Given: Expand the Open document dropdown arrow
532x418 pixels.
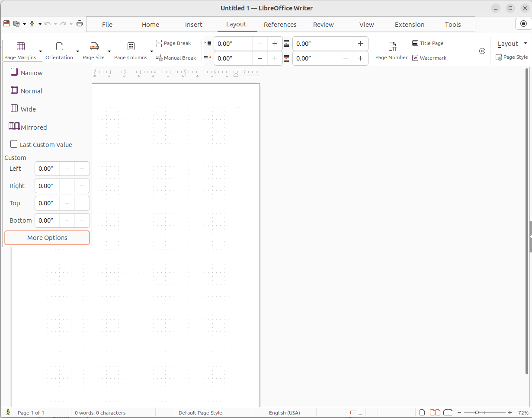Looking at the screenshot, I should click(x=24, y=24).
